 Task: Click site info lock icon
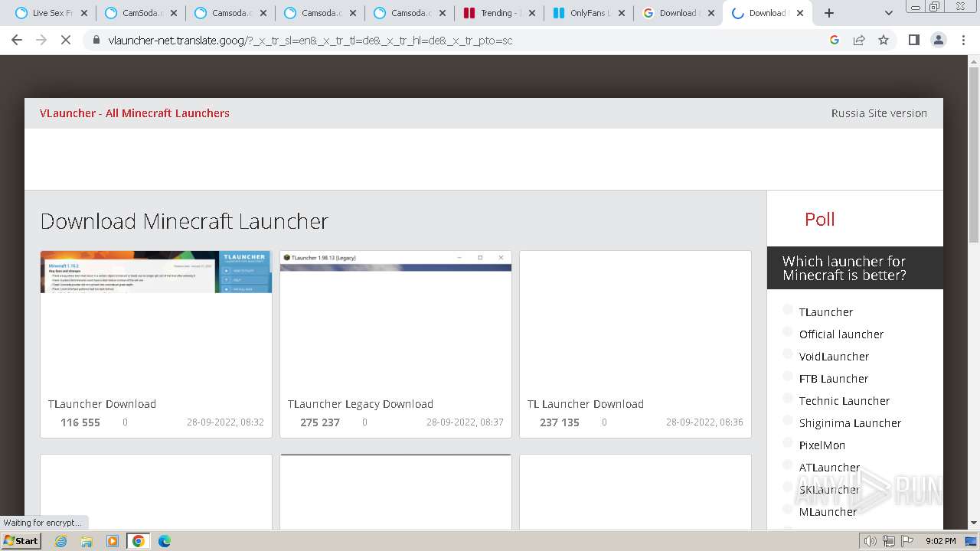[x=96, y=40]
